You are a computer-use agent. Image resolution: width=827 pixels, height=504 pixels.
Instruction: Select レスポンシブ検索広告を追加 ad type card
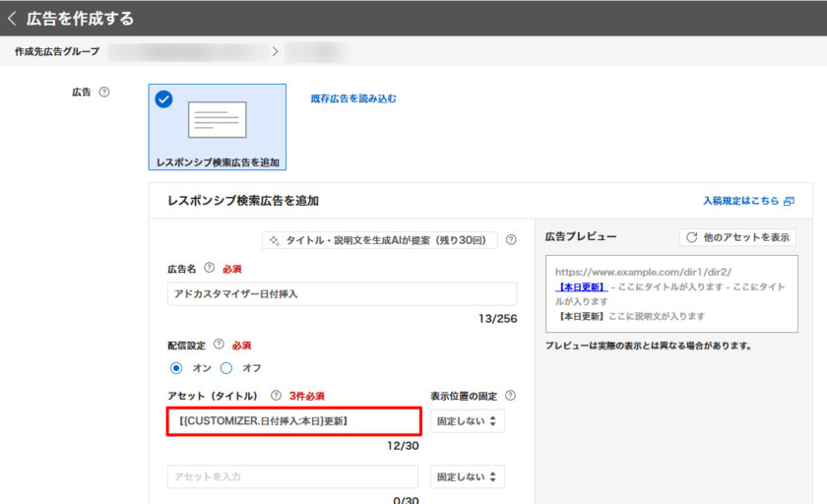coord(218,127)
